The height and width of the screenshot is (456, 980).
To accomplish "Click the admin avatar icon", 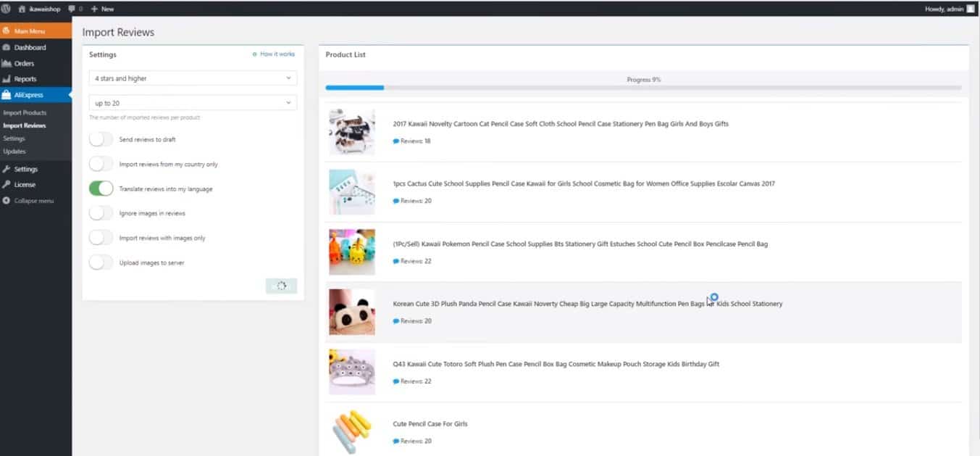I will (x=971, y=9).
